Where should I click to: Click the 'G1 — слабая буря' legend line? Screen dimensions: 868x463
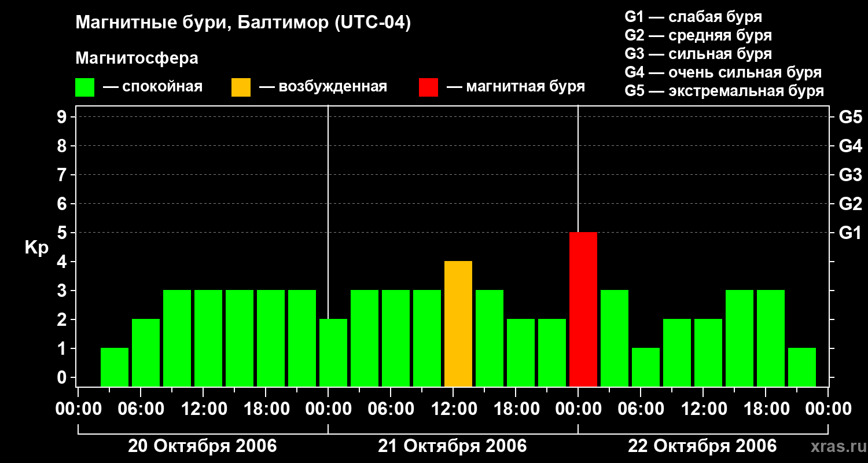[x=693, y=17]
